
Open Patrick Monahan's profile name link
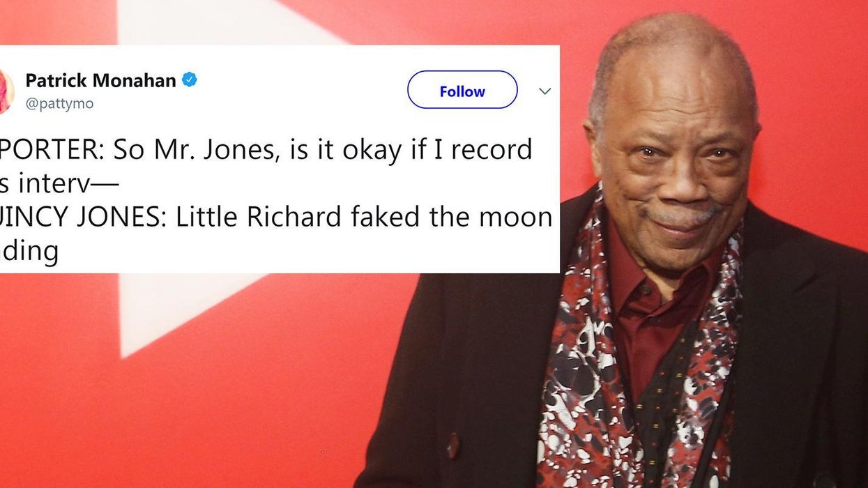click(x=100, y=80)
